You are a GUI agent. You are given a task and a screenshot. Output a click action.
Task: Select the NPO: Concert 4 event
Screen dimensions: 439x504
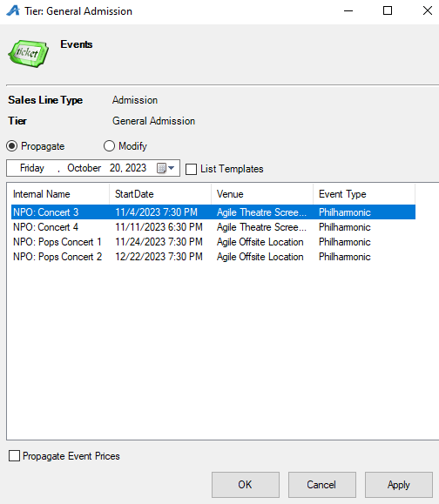point(213,227)
